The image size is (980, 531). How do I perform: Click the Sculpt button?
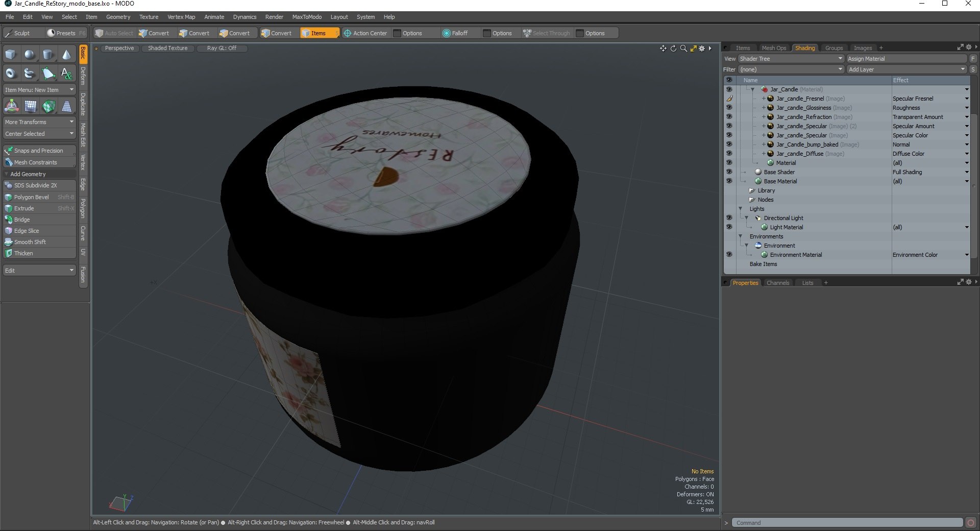pyautogui.click(x=22, y=33)
